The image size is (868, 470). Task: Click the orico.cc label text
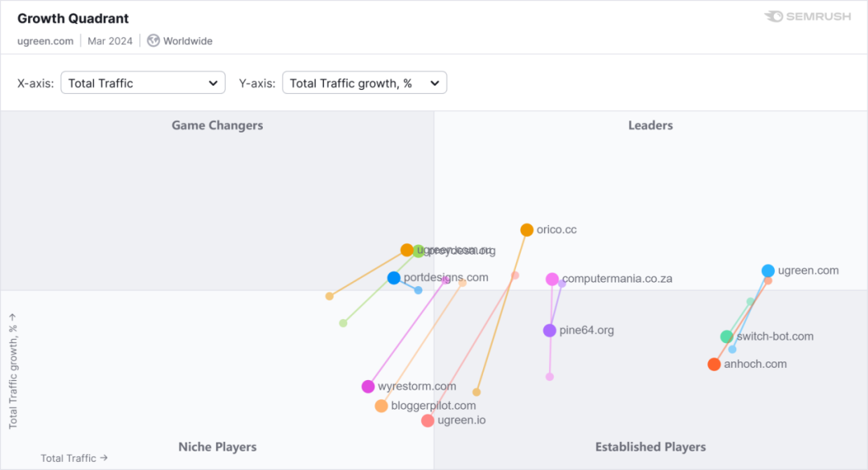(556, 230)
